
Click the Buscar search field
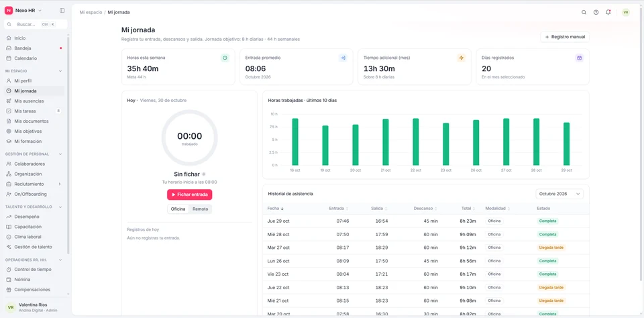pyautogui.click(x=36, y=24)
